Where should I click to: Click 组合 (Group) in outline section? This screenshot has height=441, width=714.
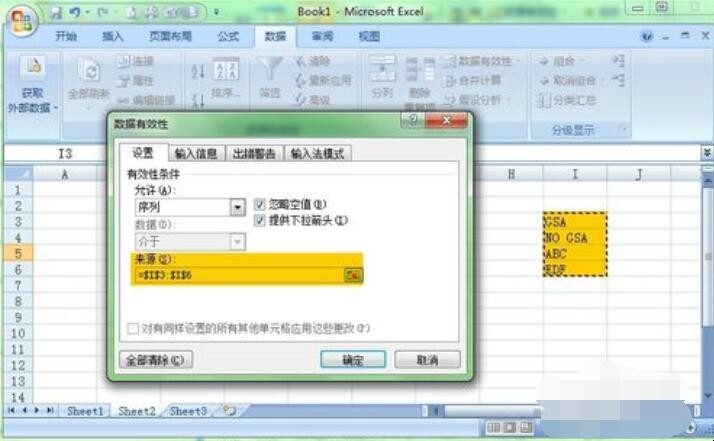pyautogui.click(x=560, y=61)
